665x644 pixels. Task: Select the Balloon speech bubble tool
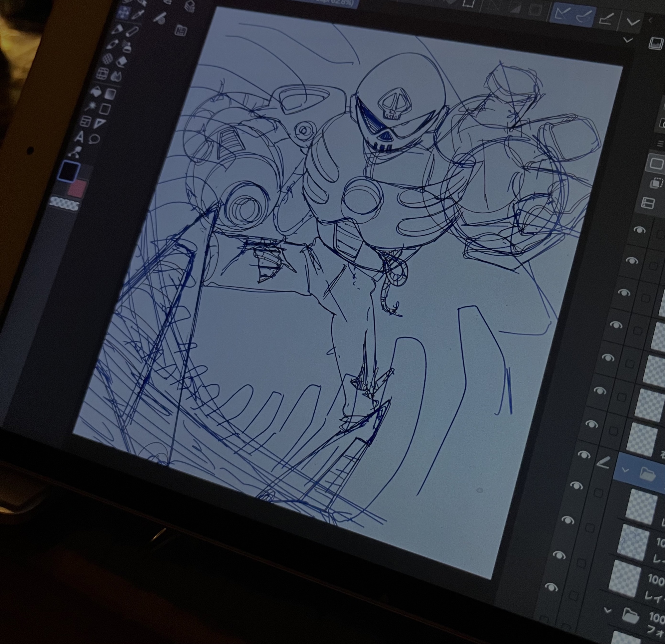(x=95, y=139)
